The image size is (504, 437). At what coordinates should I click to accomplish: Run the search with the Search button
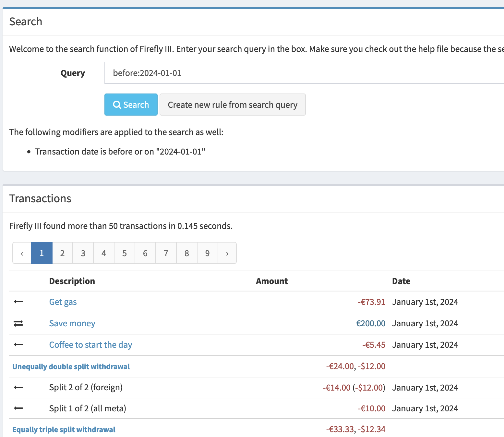tap(131, 105)
